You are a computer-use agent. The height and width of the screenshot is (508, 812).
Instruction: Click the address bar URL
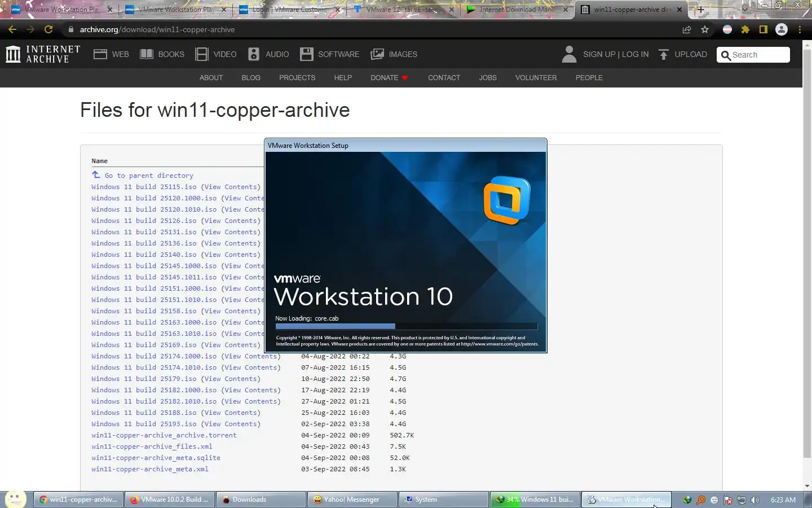click(x=157, y=29)
